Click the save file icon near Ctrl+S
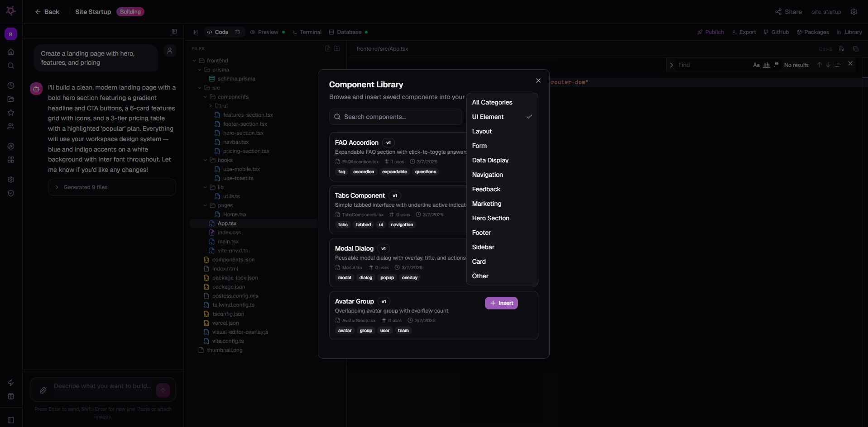The image size is (868, 427). (841, 49)
